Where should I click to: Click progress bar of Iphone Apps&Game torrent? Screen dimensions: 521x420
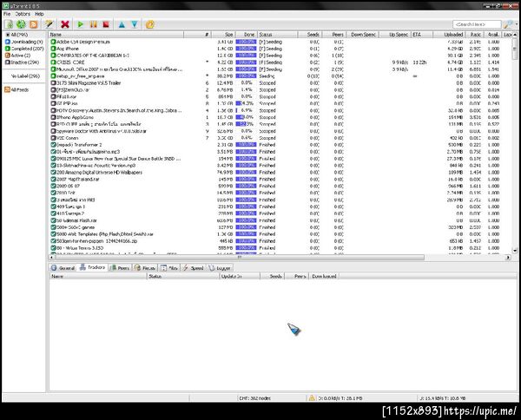[x=246, y=117]
